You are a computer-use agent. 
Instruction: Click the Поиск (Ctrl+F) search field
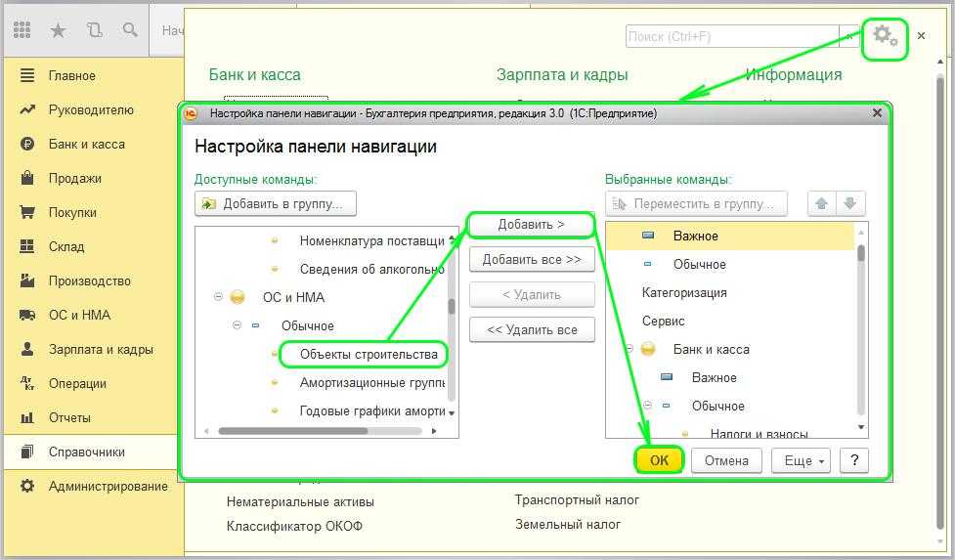[731, 36]
